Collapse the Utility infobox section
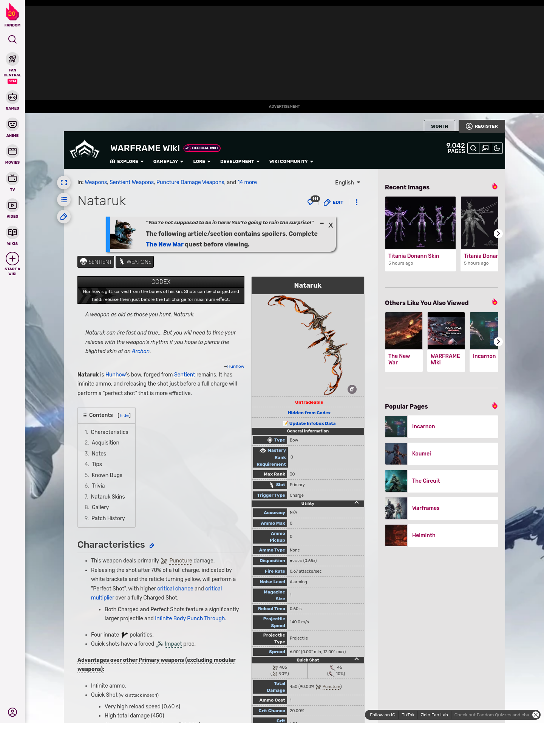This screenshot has height=756, width=544. 357,503
